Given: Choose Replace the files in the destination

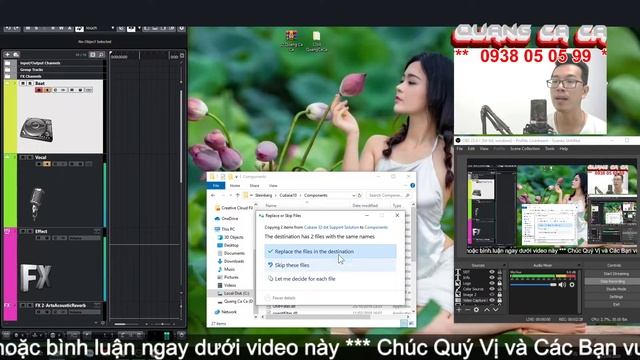Looking at the screenshot, I should [x=330, y=251].
